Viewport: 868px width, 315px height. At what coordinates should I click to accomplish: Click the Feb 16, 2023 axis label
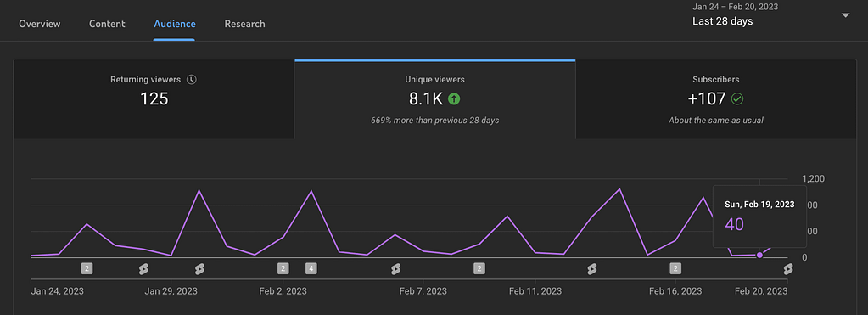pyautogui.click(x=675, y=291)
